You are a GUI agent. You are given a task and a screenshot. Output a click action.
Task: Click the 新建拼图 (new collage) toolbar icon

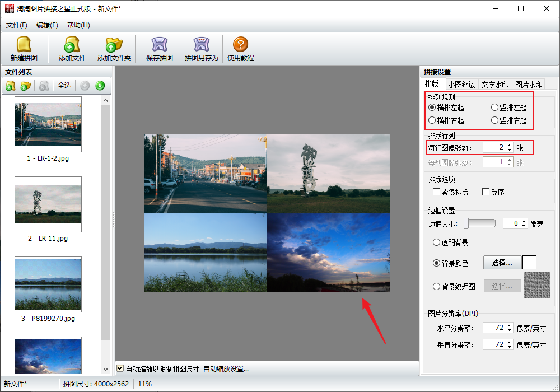(x=24, y=45)
